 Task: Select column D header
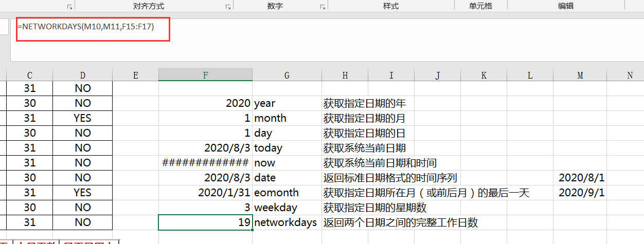tap(82, 75)
